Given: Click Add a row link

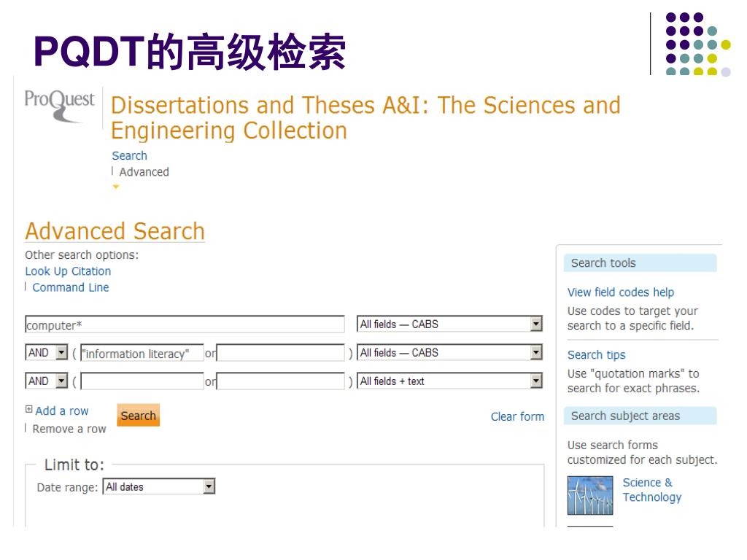Looking at the screenshot, I should click(x=62, y=411).
